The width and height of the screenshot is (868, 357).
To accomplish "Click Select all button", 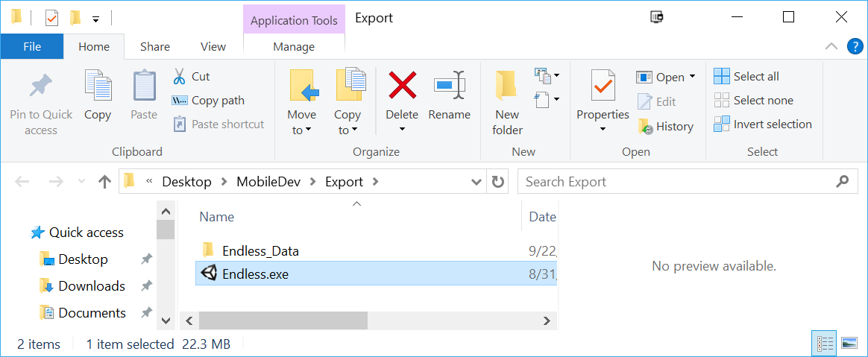I will pos(746,76).
